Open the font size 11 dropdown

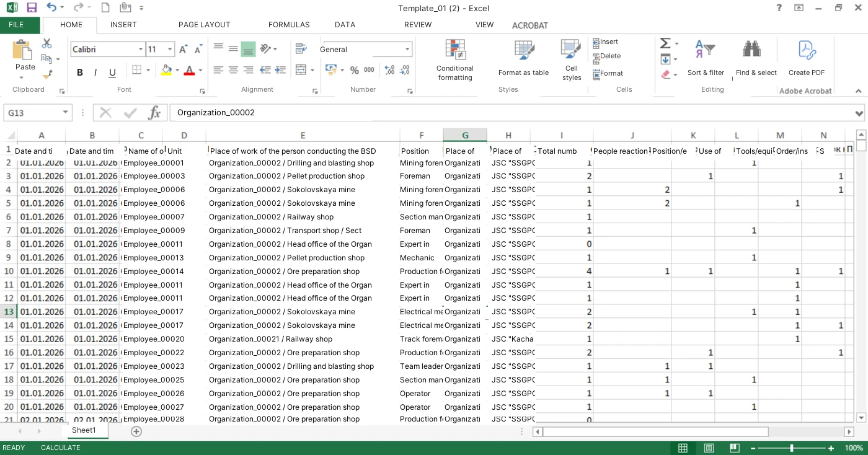(x=170, y=50)
